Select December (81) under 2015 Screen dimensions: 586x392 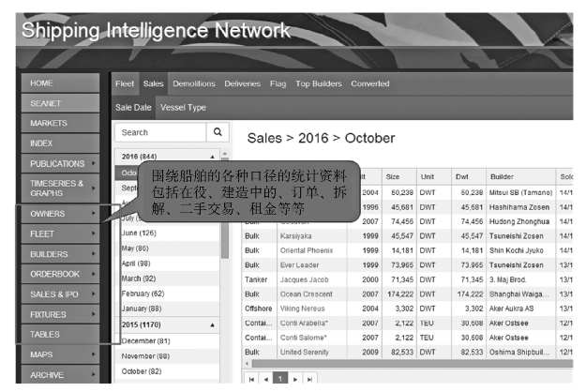(168, 340)
